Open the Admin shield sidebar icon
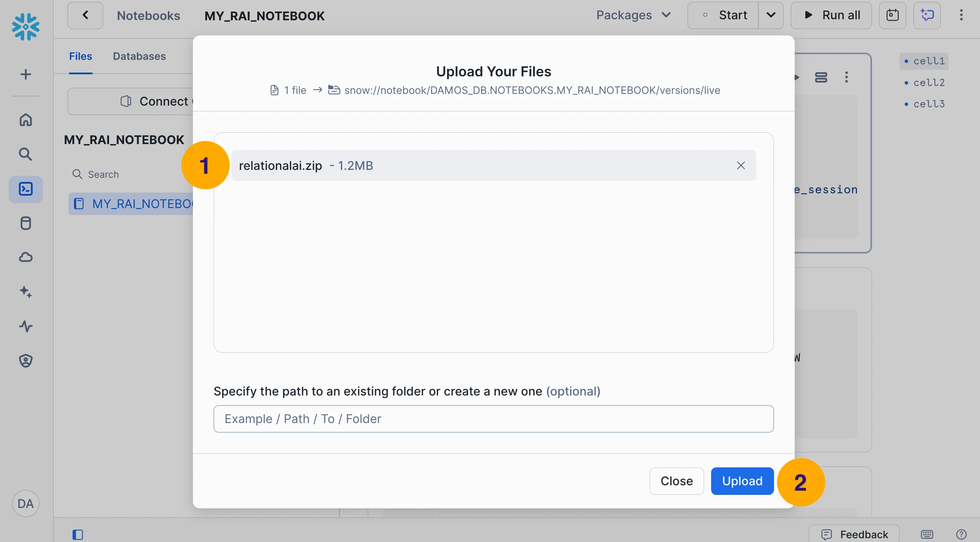 pos(25,360)
